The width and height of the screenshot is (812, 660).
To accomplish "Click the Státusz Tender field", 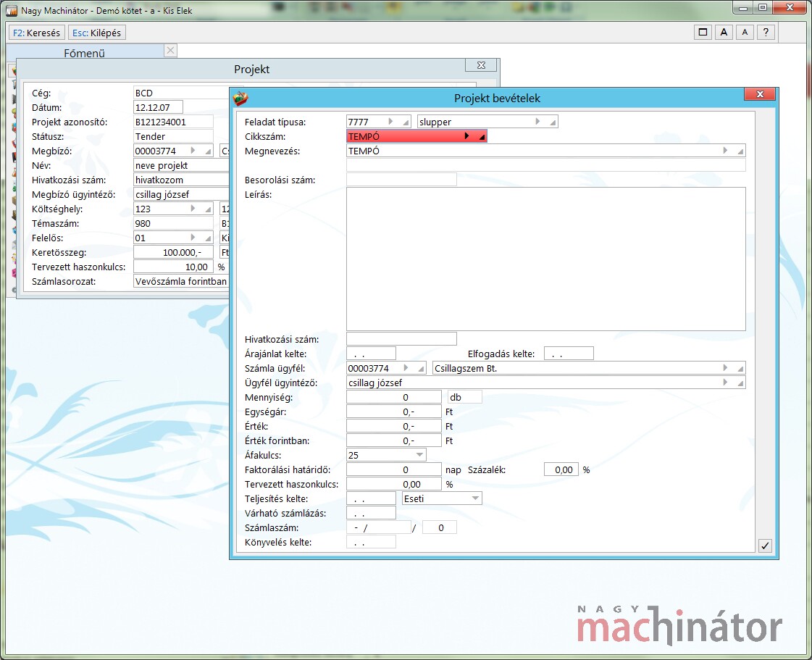I will coord(173,136).
